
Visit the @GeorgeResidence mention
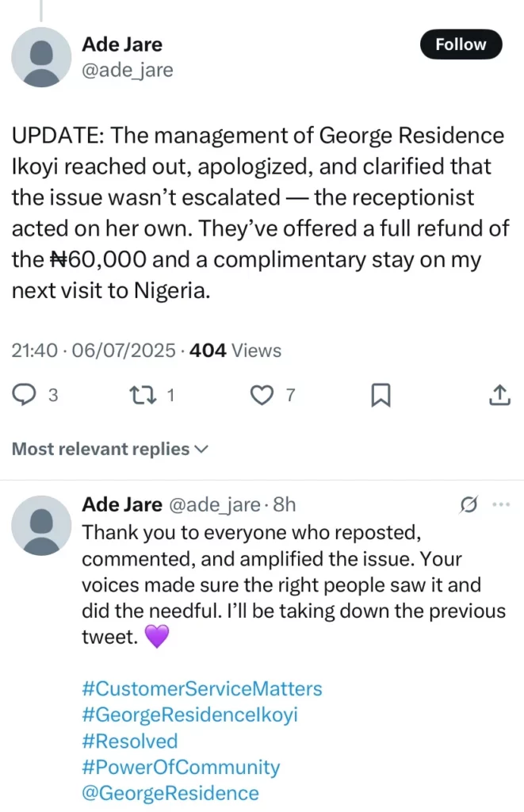point(170,794)
